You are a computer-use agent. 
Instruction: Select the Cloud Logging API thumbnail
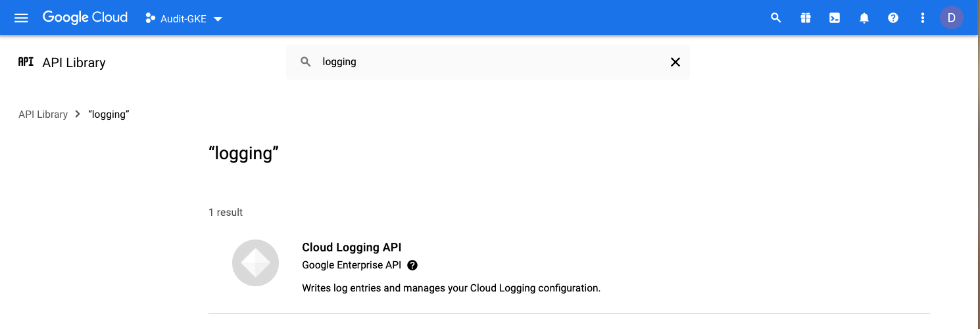click(255, 263)
